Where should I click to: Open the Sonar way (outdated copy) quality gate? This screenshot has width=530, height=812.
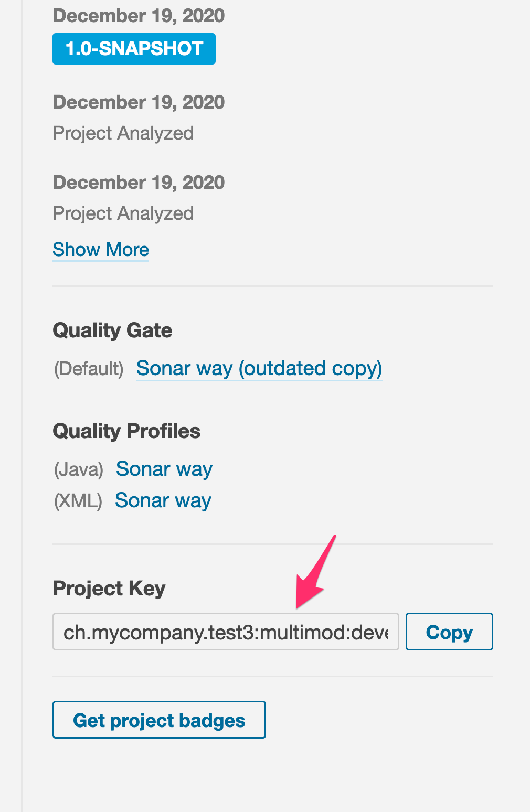(259, 368)
